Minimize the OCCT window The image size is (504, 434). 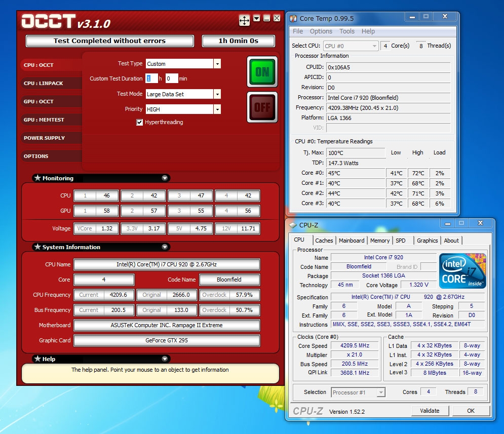click(x=266, y=18)
